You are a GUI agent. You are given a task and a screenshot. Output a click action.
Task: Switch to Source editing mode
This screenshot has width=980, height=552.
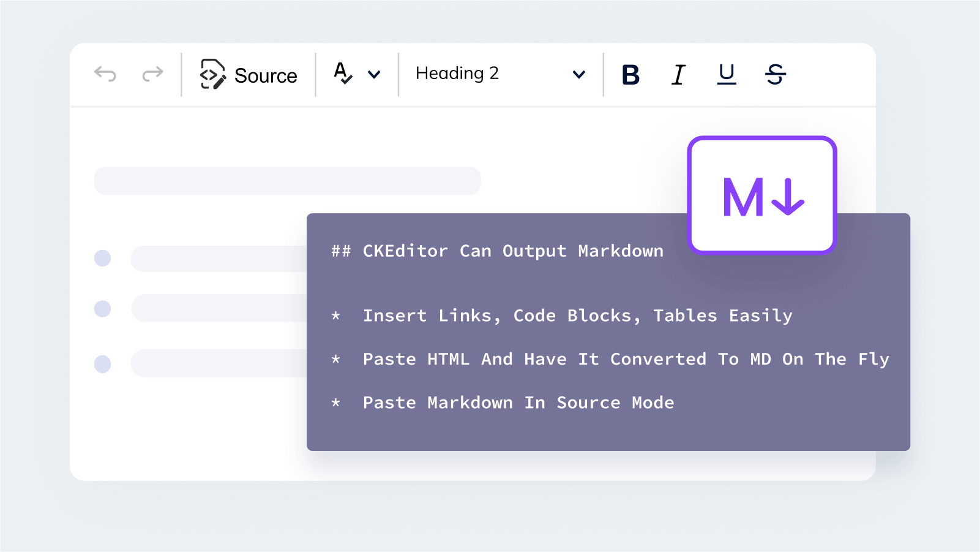pos(249,75)
